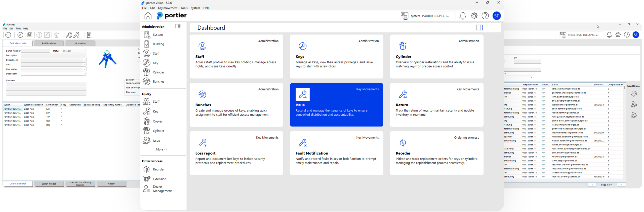Collapse the Administration sidebar panel toggle
This screenshot has width=644, height=212.
click(x=178, y=26)
